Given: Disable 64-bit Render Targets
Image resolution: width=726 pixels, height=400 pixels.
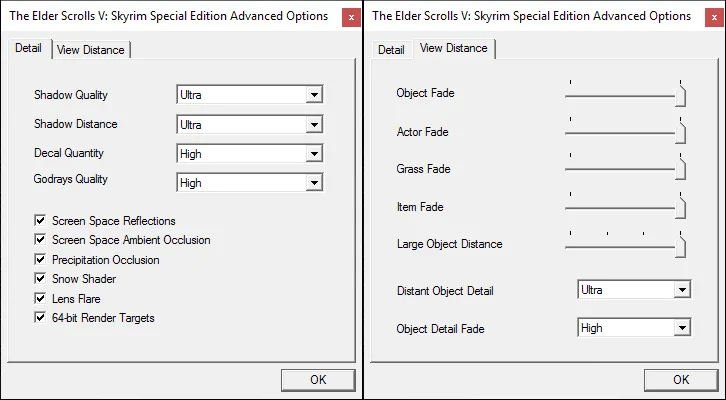Looking at the screenshot, I should click(x=41, y=318).
